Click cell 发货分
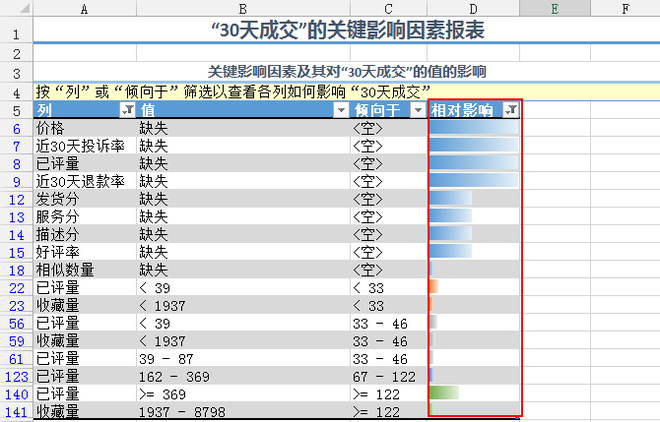The width and height of the screenshot is (660, 422). (x=85, y=199)
